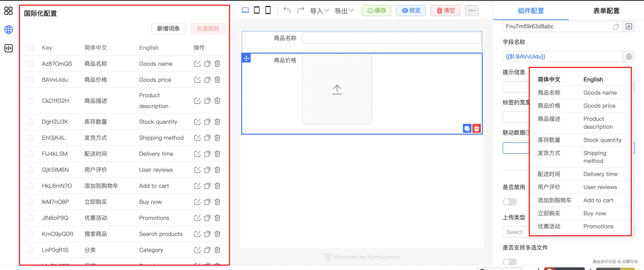The height and width of the screenshot is (270, 644).
Task: Delete selected upload component with red trash
Action: [x=476, y=129]
